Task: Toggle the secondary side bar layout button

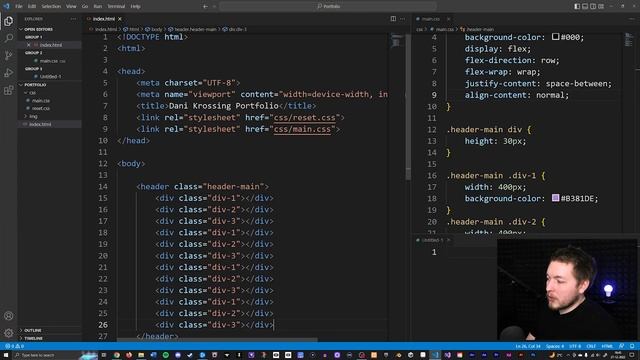Action: point(593,7)
